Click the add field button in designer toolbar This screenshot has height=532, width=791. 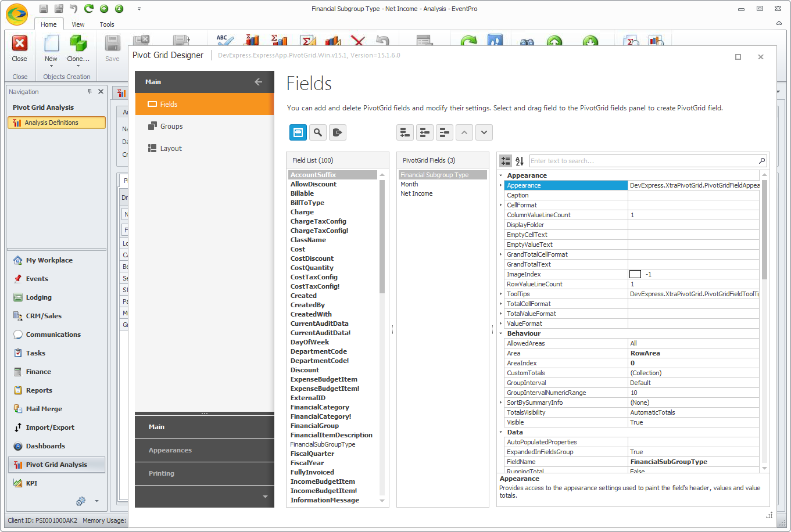pos(405,132)
